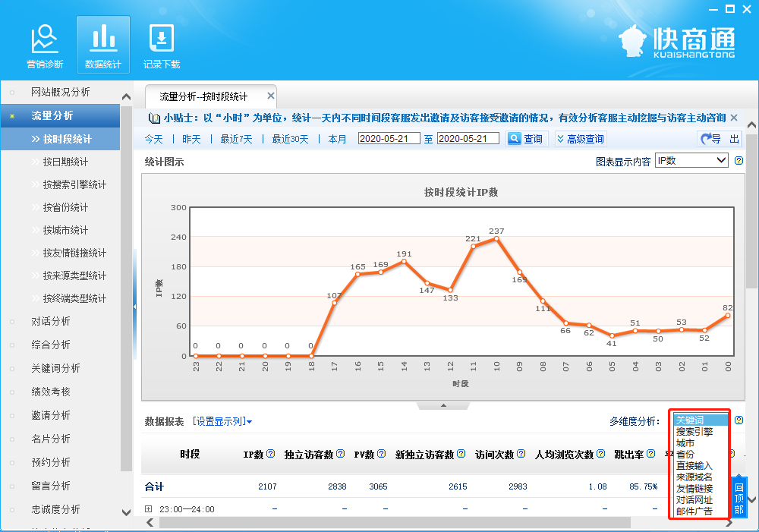759x532 pixels.
Task: Open 按日期统计 in the sidebar
Action: coord(65,162)
